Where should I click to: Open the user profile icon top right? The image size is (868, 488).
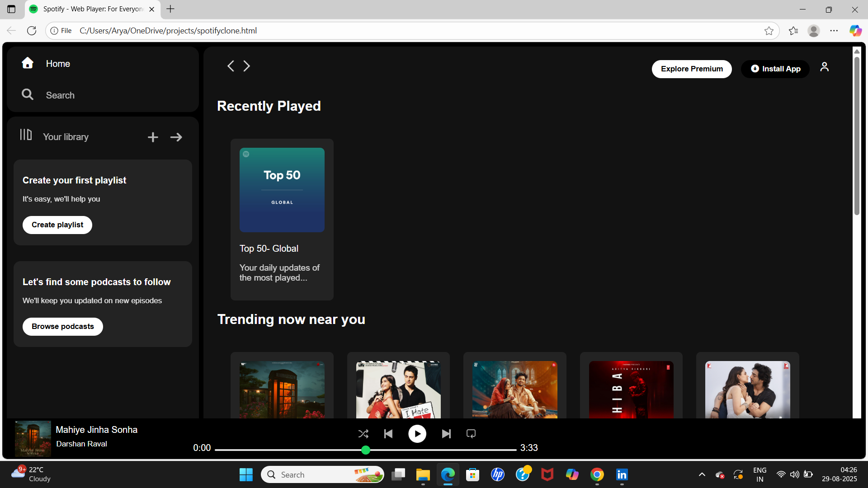point(824,67)
